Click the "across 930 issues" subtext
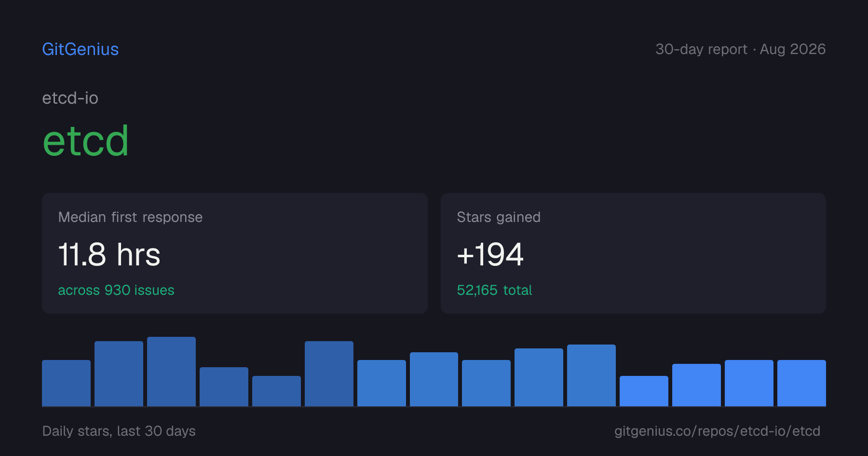 tap(116, 290)
